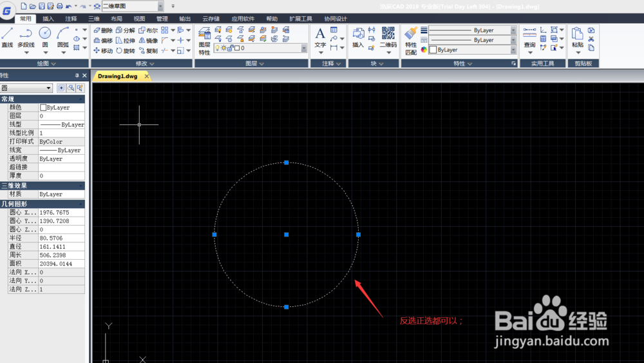Toggle pin on the 特性 panel
Viewport: 644px width, 363px height.
coord(77,75)
